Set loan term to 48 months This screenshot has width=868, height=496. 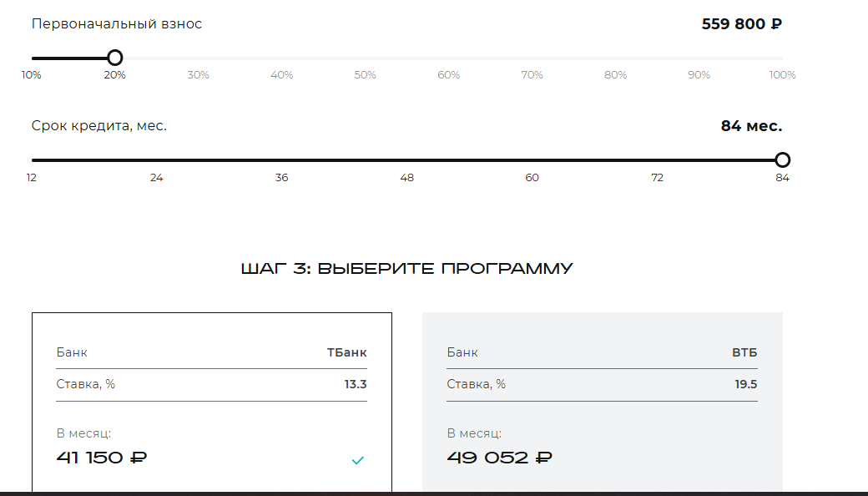(407, 178)
